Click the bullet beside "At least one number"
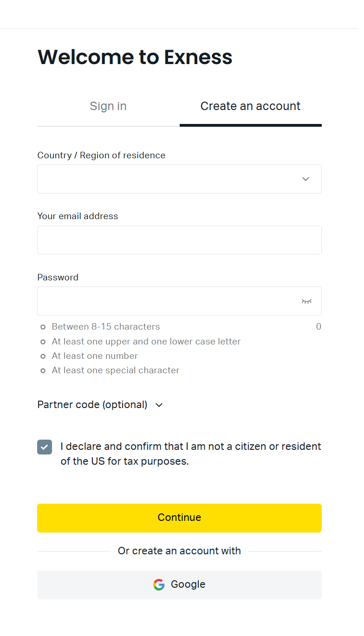 coord(43,356)
